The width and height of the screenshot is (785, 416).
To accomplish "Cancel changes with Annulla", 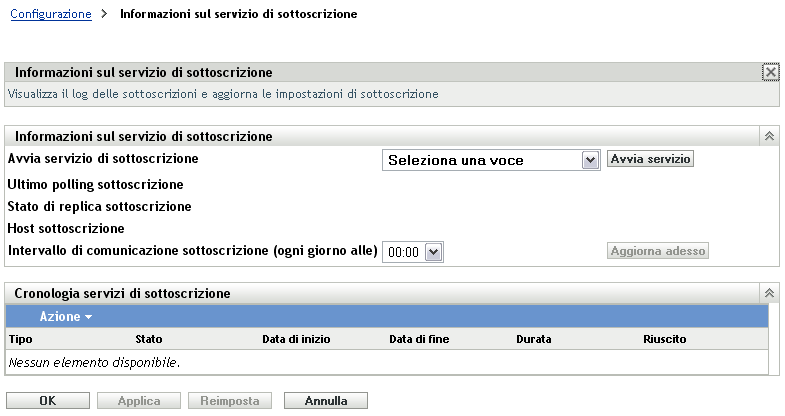I will [x=326, y=400].
